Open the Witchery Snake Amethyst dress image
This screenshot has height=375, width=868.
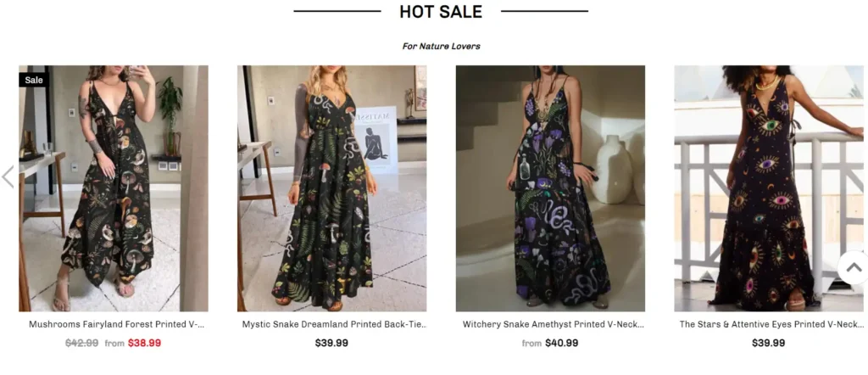[x=550, y=188]
